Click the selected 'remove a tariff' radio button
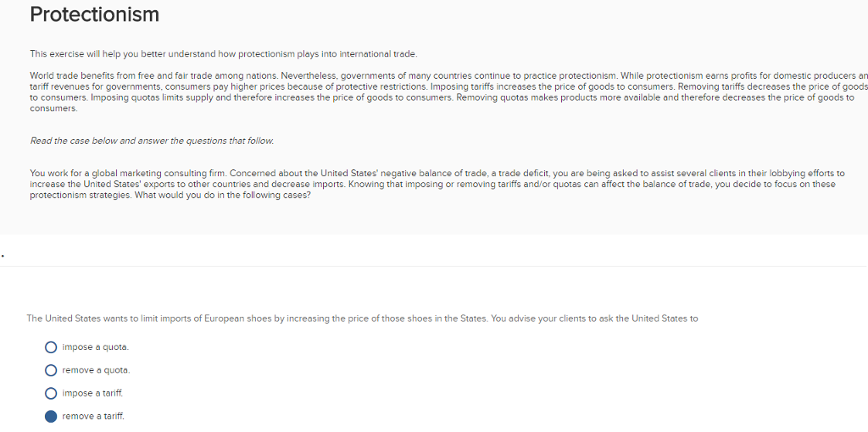 (51, 416)
